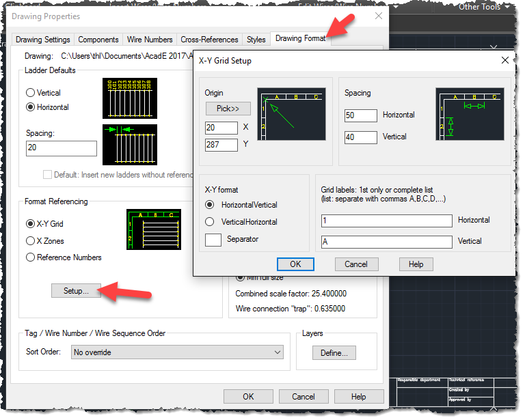The image size is (525, 420).
Task: Click the Setup... button
Action: pyautogui.click(x=76, y=291)
